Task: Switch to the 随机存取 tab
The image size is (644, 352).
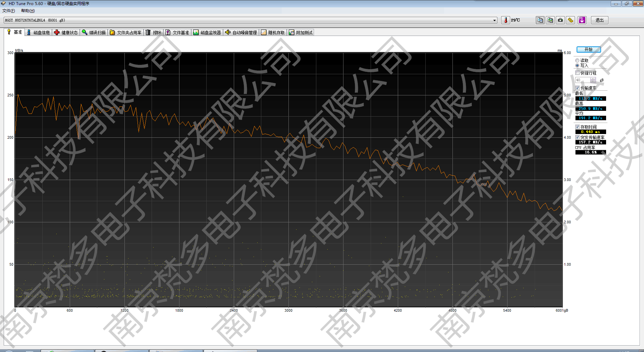Action: (273, 33)
